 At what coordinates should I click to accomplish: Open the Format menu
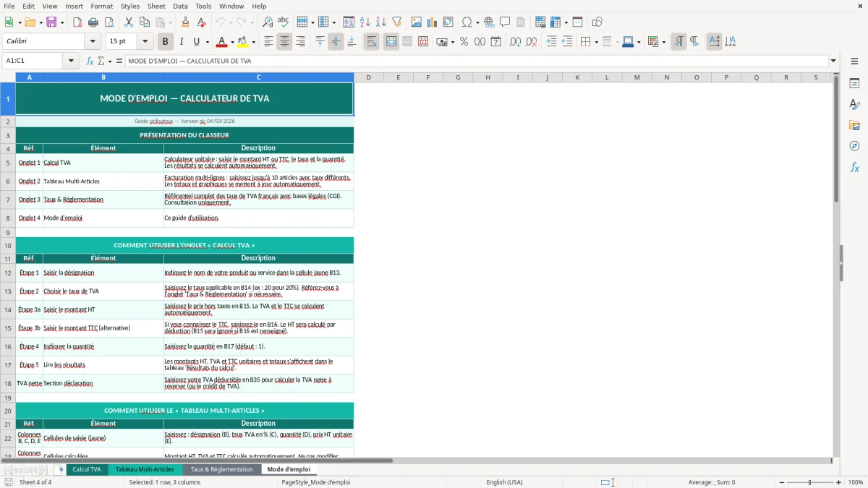(101, 6)
